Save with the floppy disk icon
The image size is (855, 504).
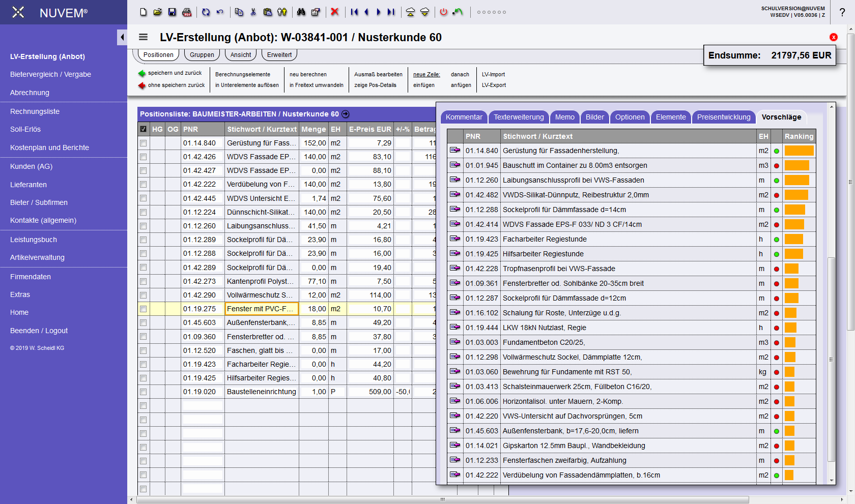pos(172,12)
